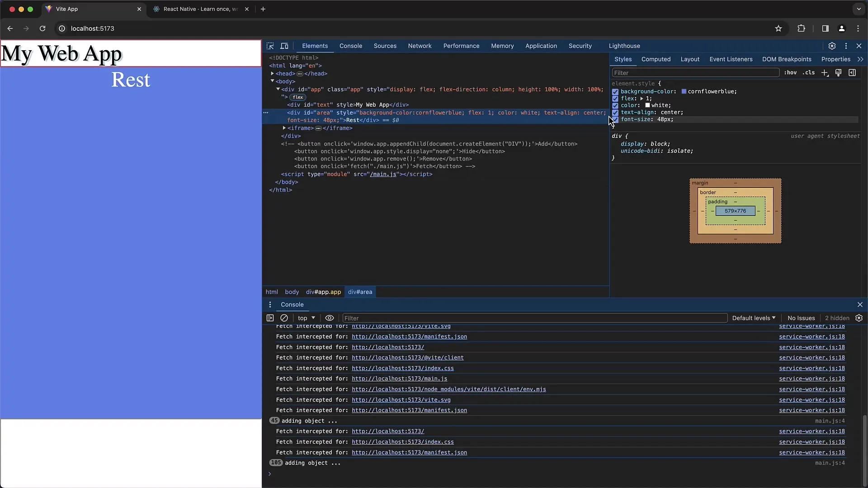The image size is (868, 488).
Task: Close the React Native tab
Action: tap(247, 9)
